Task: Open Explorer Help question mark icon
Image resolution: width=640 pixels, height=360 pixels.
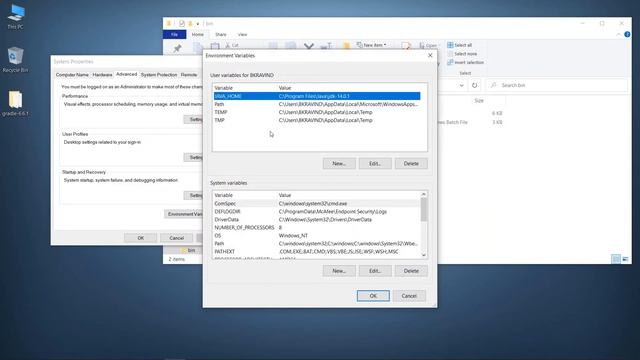Action: [627, 34]
